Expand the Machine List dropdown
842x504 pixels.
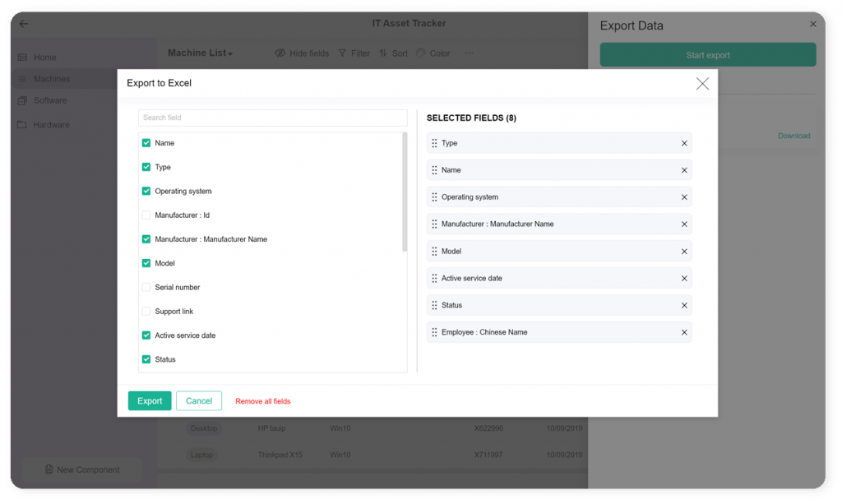(200, 53)
